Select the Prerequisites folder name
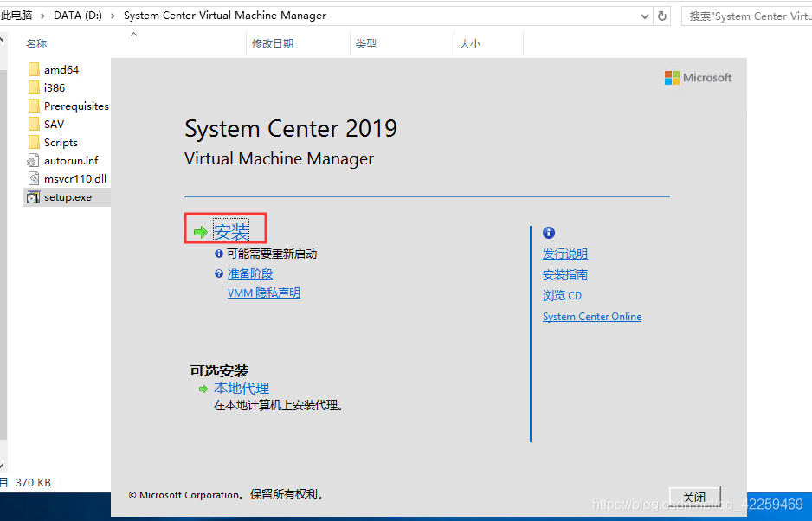Screen dimensions: 812x521 76,106
